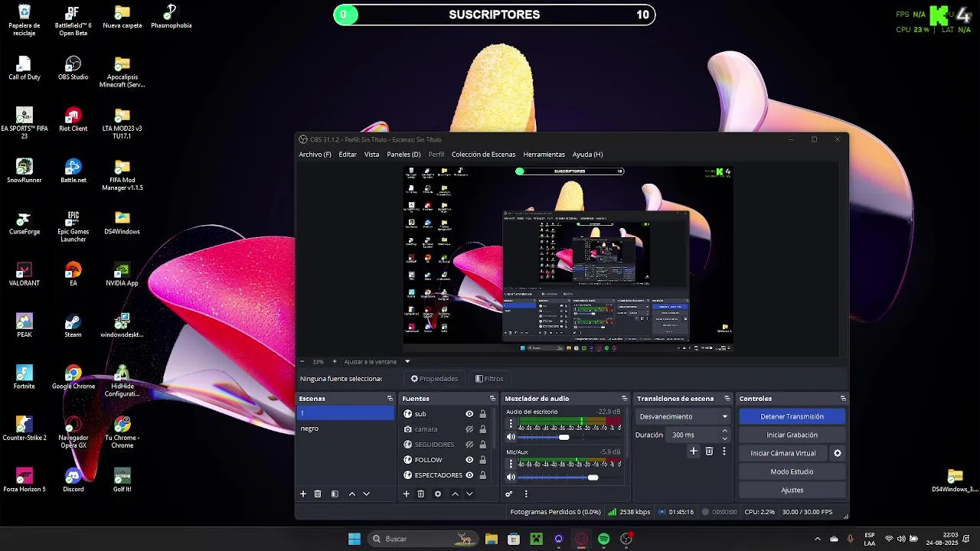The height and width of the screenshot is (551, 980).
Task: Add a new source in Fuentes panel
Action: click(x=407, y=494)
